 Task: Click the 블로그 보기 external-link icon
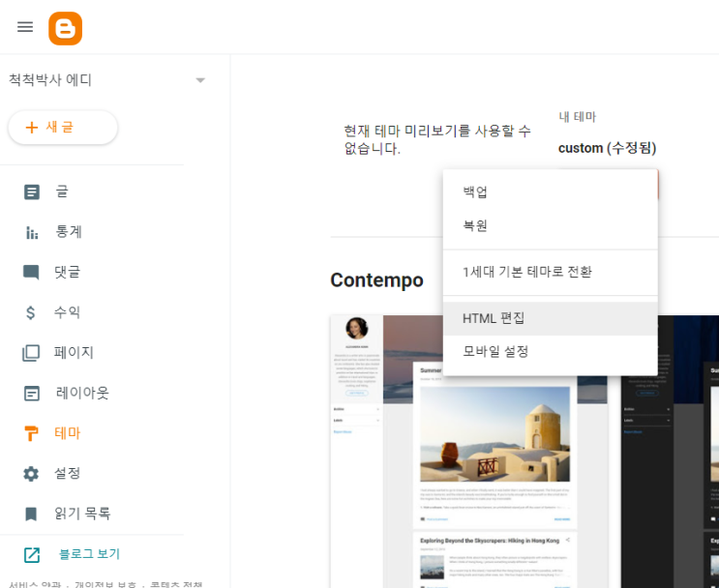point(32,554)
